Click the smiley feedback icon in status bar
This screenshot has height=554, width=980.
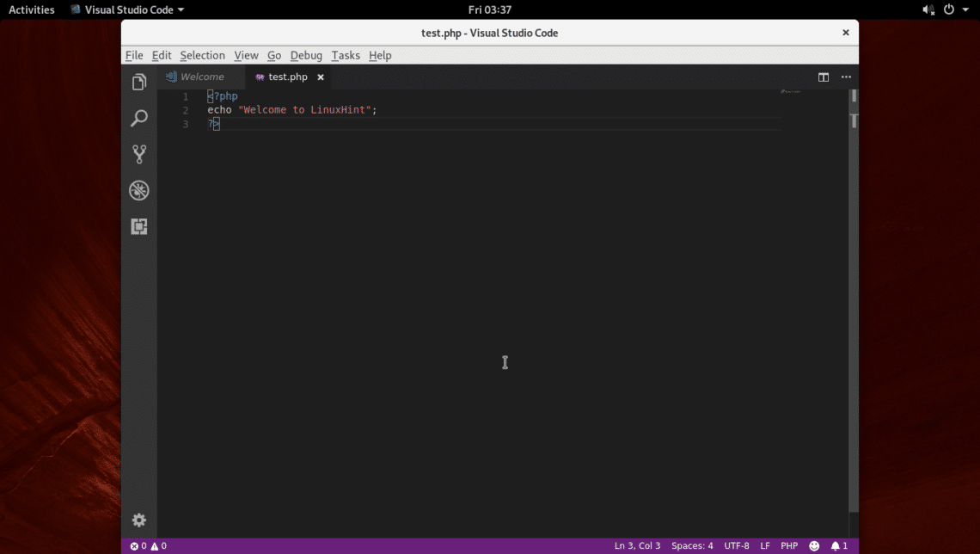(814, 546)
